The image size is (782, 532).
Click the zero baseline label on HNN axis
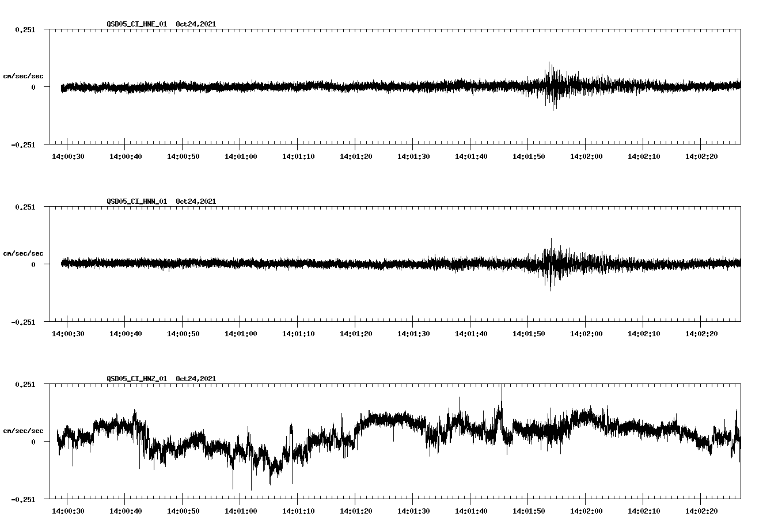click(33, 264)
